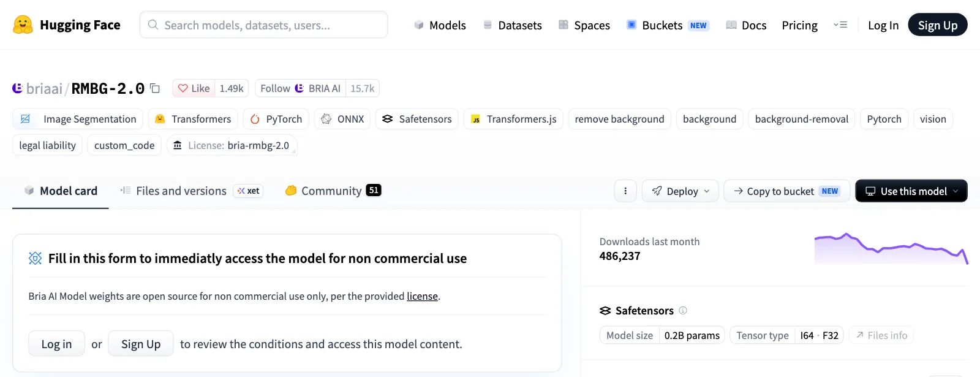Open the license link in the notice

tap(422, 296)
